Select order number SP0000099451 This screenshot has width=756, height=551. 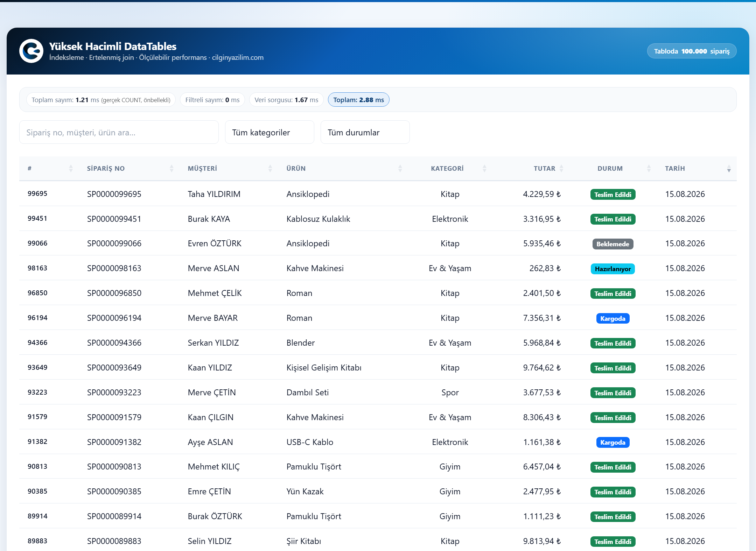pos(114,219)
